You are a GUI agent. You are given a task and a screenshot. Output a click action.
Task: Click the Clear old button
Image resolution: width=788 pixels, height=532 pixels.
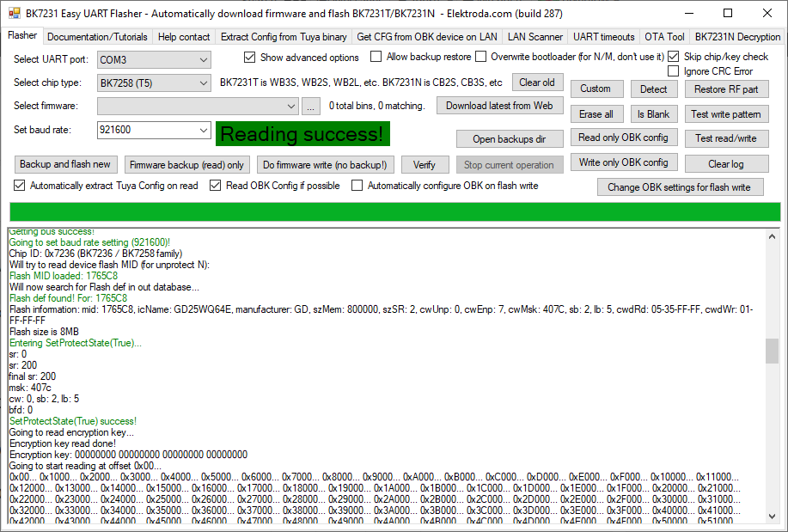(537, 83)
